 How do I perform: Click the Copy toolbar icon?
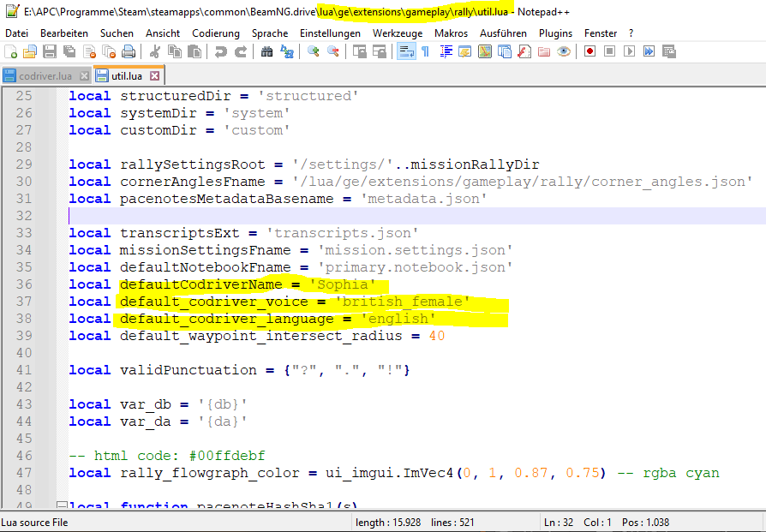pos(175,51)
